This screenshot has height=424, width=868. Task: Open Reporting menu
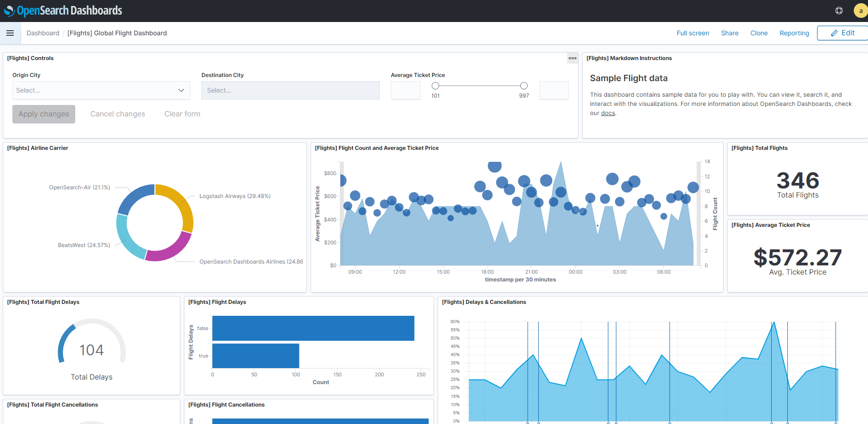click(794, 33)
